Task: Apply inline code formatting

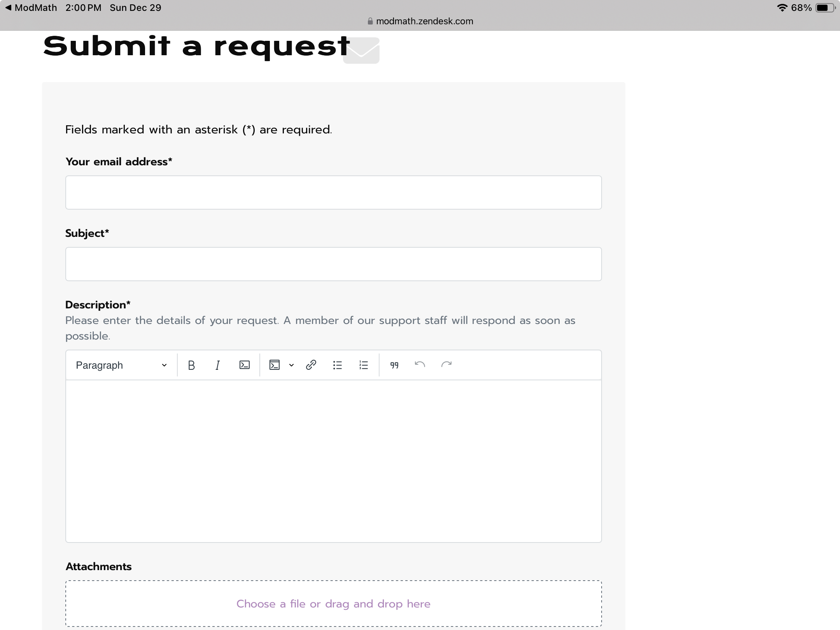Action: point(245,365)
